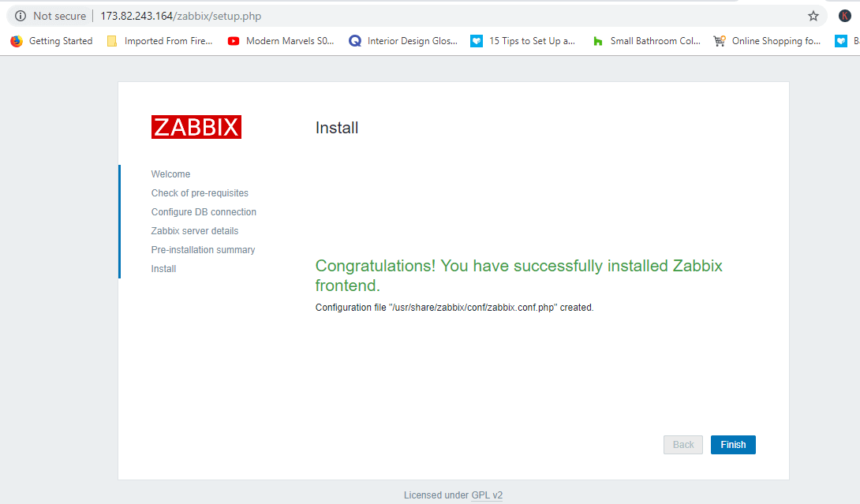Open the Imported From Firefox folder icon
Image resolution: width=860 pixels, height=504 pixels.
click(112, 41)
